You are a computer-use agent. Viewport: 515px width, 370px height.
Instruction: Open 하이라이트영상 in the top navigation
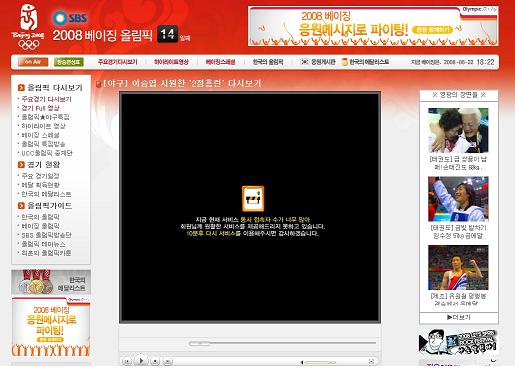[171, 62]
